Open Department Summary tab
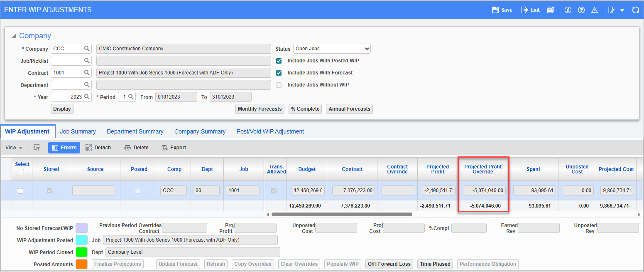 tap(135, 131)
